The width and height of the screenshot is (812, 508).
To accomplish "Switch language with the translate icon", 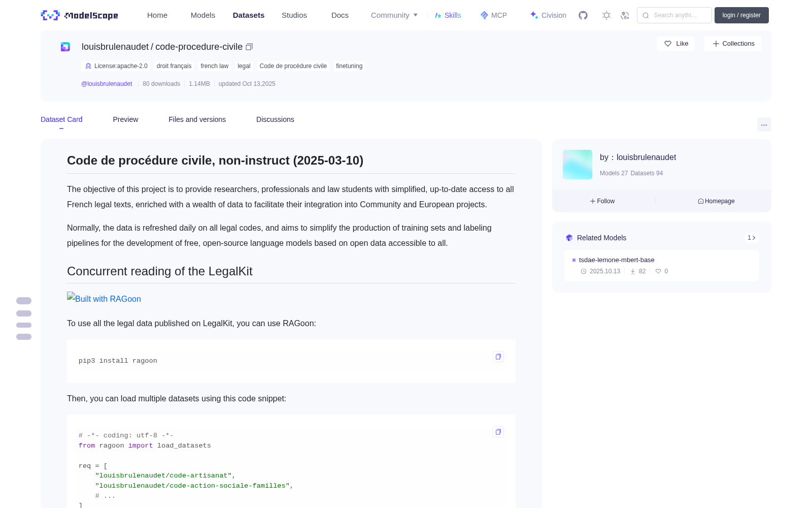I will [x=625, y=15].
